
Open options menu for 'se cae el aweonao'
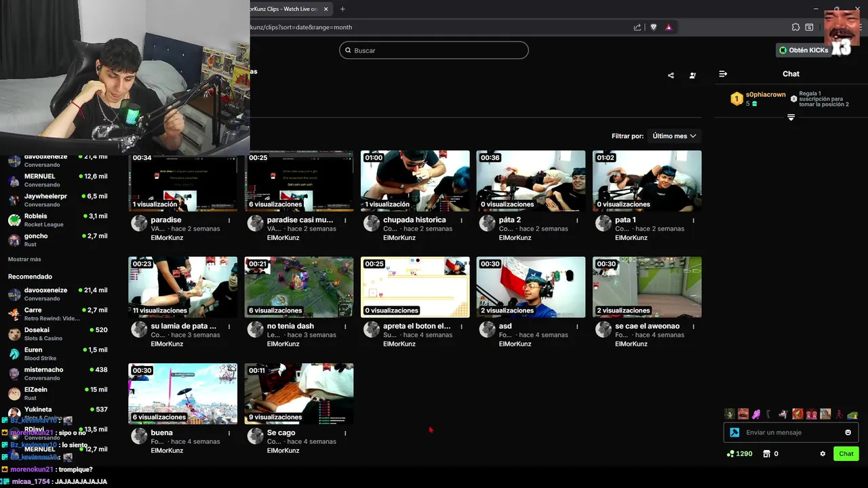coord(693,327)
